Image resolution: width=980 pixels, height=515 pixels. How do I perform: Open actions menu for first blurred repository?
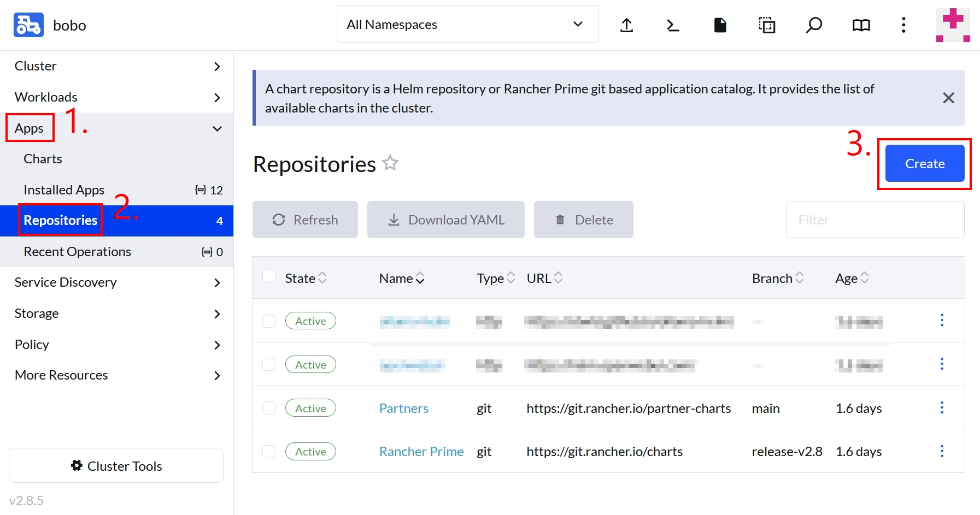942,320
